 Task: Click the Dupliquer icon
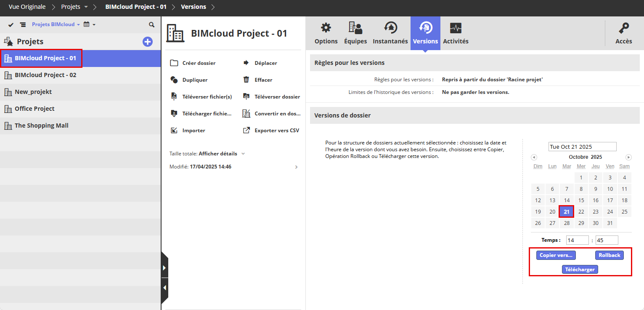click(x=174, y=80)
